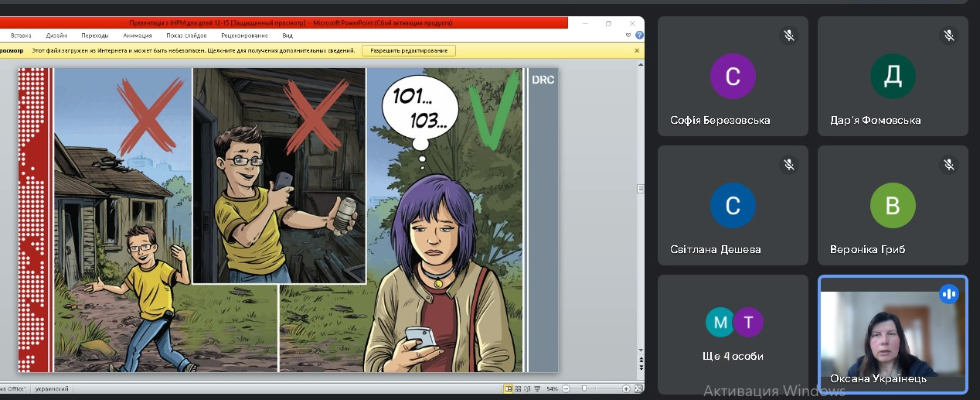Click purple С avatar of Софія Березовська
The width and height of the screenshot is (980, 400).
[733, 76]
